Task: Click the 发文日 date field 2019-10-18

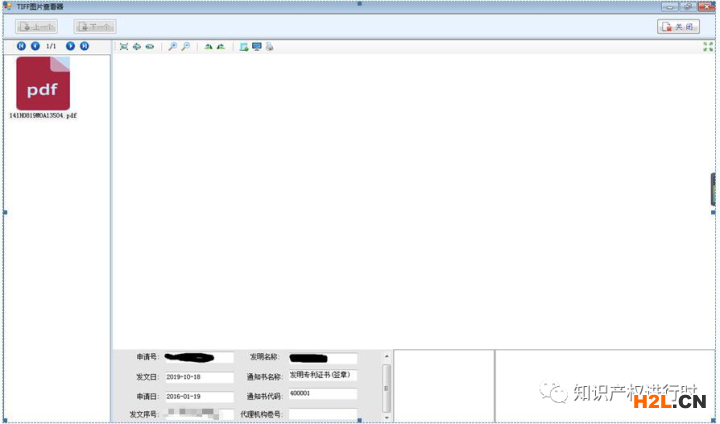Action: tap(199, 377)
